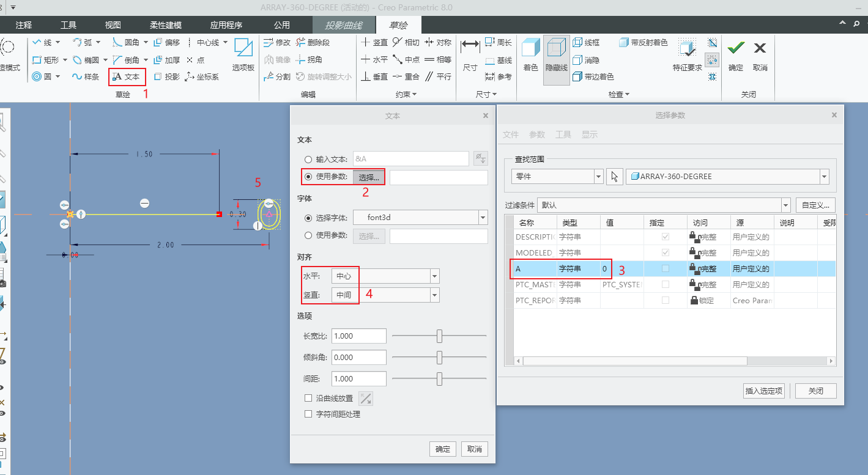Click the 删除段 (Delete Segment) tool
The image size is (868, 475).
313,43
